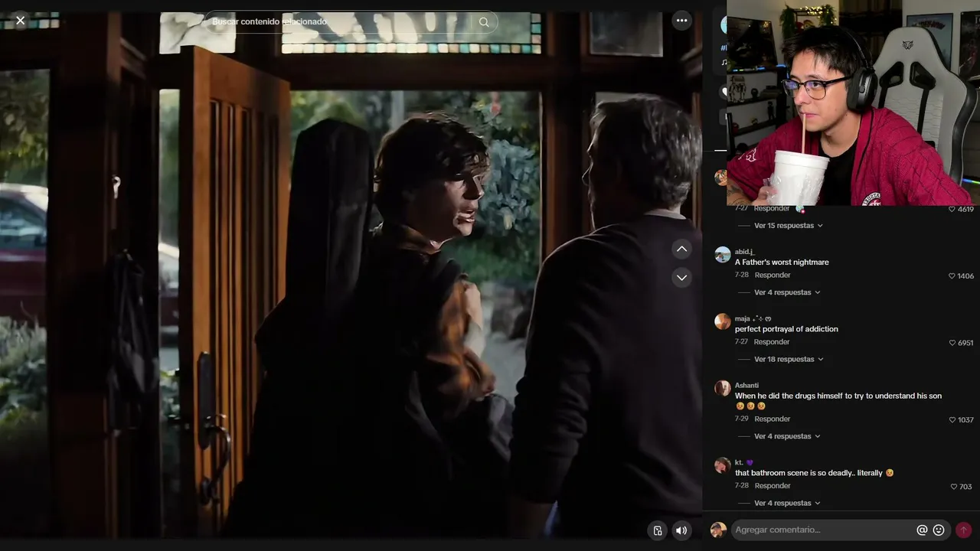The height and width of the screenshot is (551, 980).
Task: Expand replies under Ashanti's comment
Action: click(x=787, y=436)
